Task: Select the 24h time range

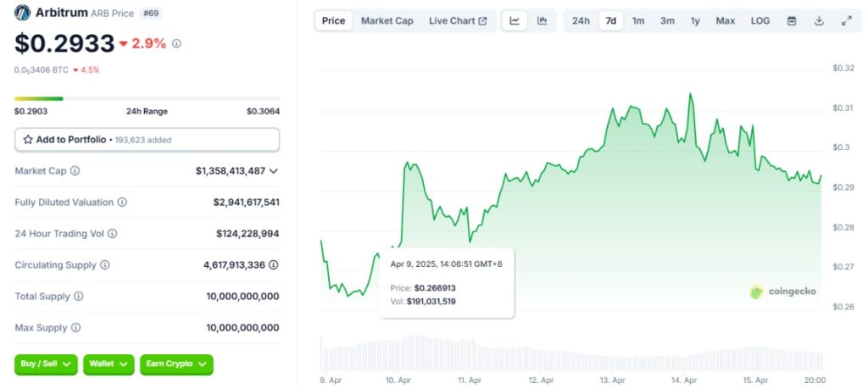Action: click(581, 21)
